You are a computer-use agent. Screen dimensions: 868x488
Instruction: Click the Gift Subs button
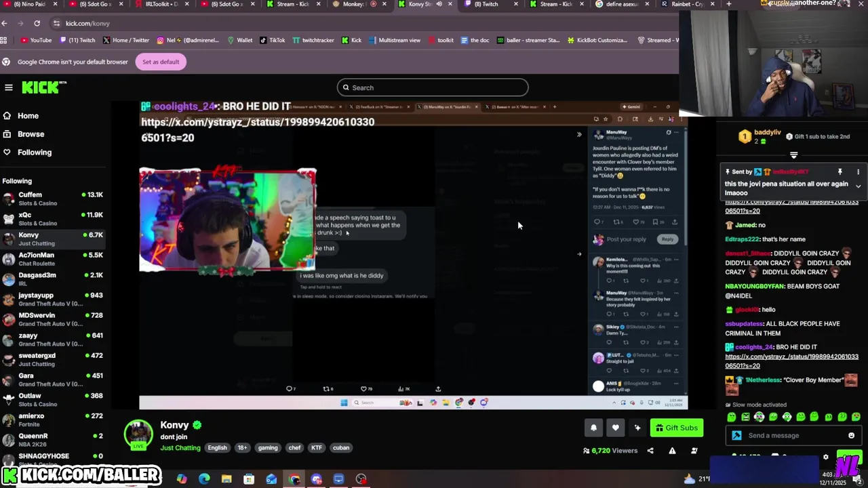676,428
